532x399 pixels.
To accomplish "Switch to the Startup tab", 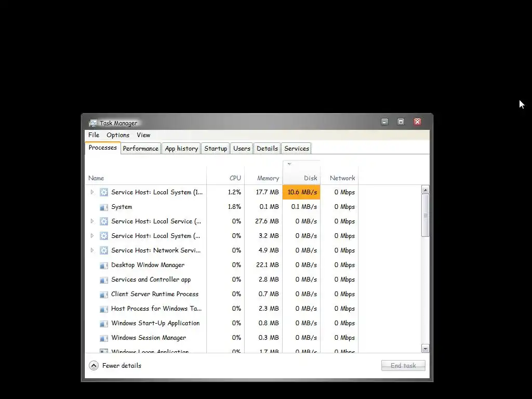I will tap(216, 149).
